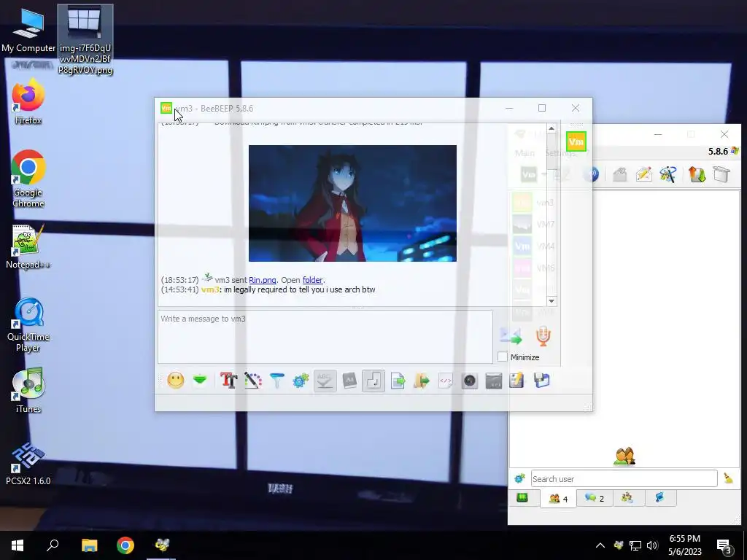Click the camera screenshot icon in chat toolbar
The height and width of the screenshot is (560, 747).
[470, 381]
